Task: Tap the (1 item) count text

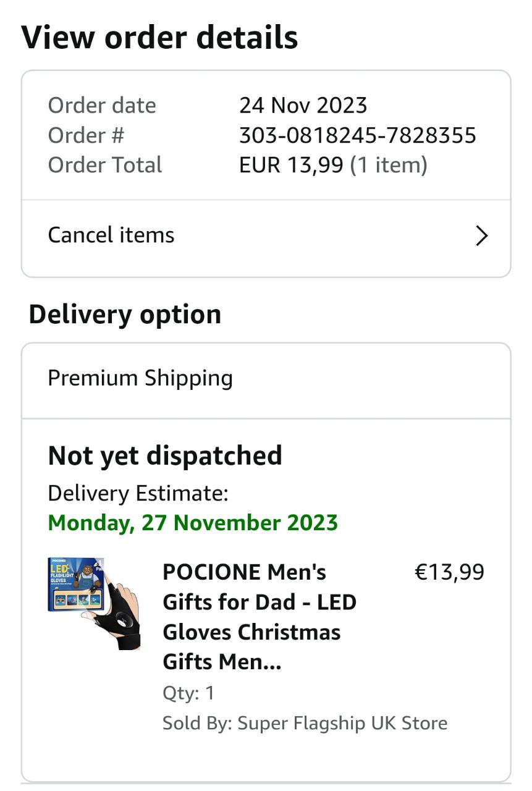Action: 389,165
